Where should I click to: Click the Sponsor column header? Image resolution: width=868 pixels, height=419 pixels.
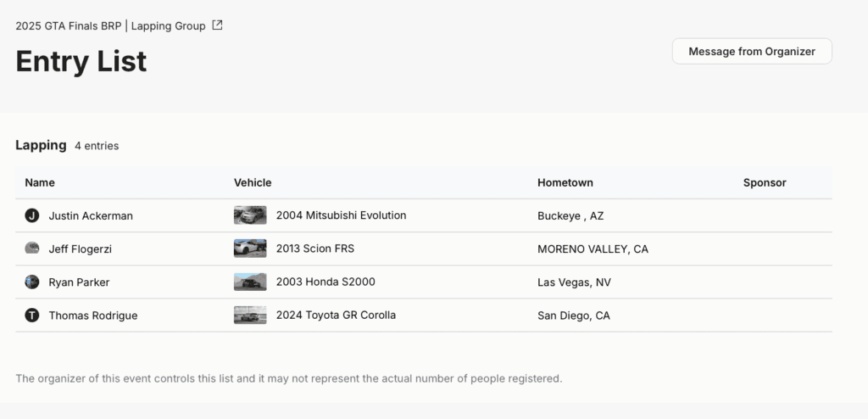[764, 182]
